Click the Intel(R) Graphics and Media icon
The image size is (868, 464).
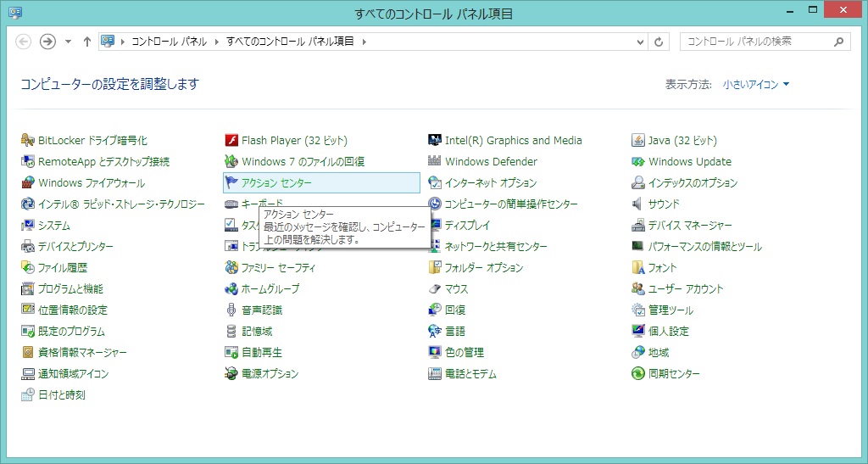coord(435,141)
